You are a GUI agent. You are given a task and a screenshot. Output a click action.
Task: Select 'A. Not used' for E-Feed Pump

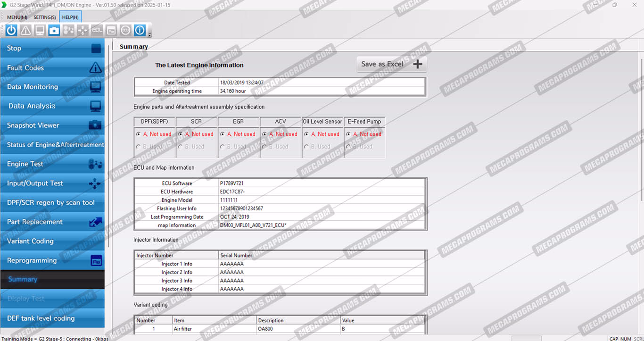349,134
